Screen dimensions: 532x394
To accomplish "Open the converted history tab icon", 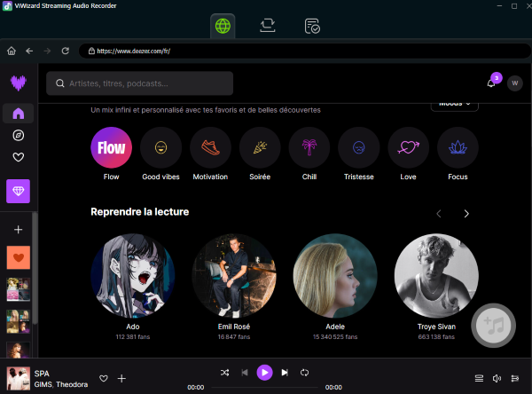I will [x=312, y=26].
